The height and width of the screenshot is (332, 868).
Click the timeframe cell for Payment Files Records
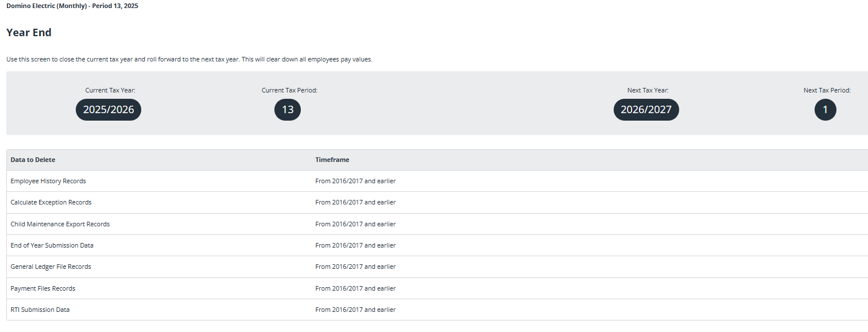coord(355,288)
